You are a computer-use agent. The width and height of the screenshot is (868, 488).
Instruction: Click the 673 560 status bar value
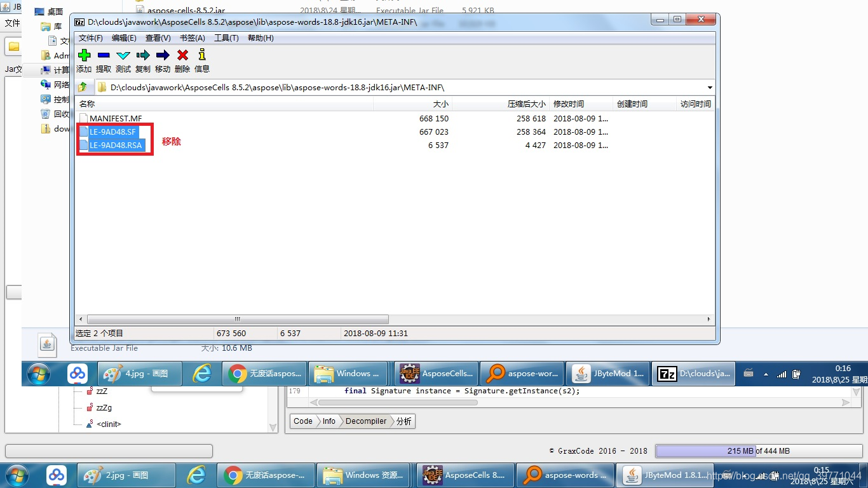pyautogui.click(x=231, y=333)
